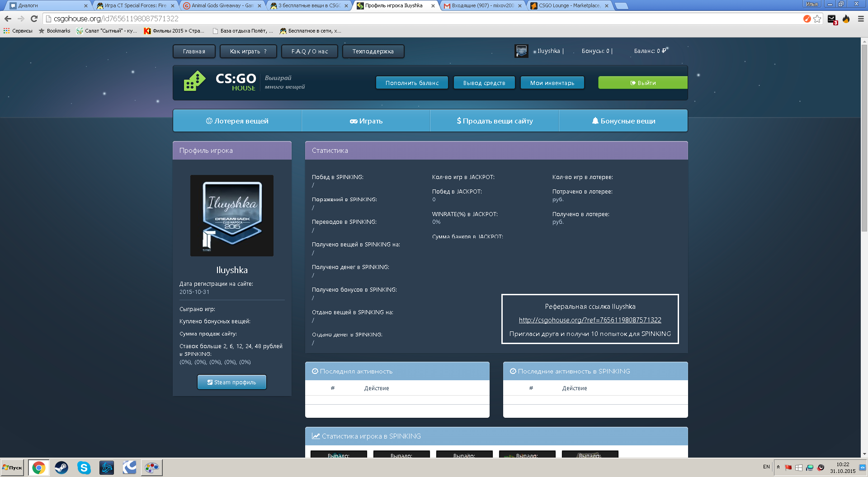Open Бонусные вещи menu item
Screen dimensions: 868x477
623,121
